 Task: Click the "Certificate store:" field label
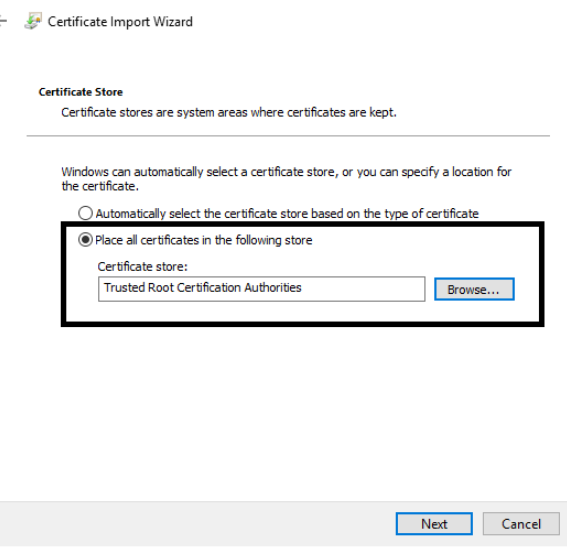pyautogui.click(x=142, y=267)
